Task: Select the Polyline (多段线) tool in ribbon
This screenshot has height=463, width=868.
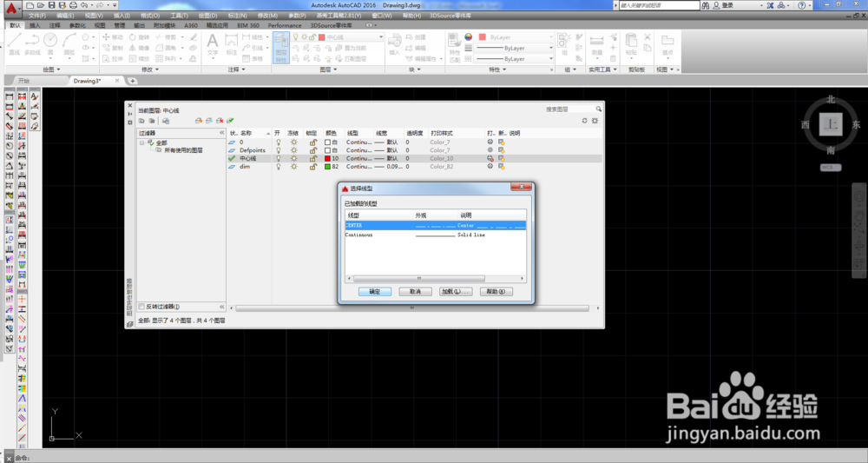Action: tap(32, 43)
